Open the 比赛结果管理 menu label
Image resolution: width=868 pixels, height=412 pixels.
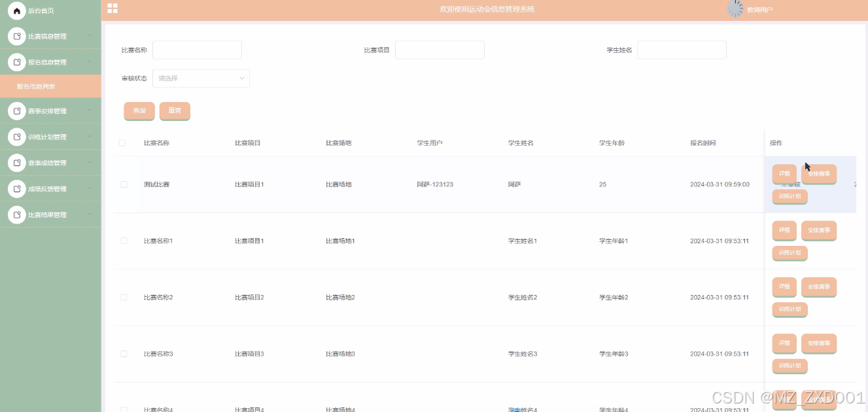tap(47, 215)
